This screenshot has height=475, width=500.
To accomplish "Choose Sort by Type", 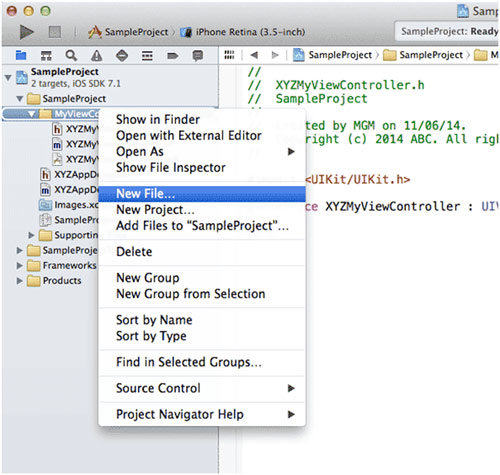I will (202, 336).
